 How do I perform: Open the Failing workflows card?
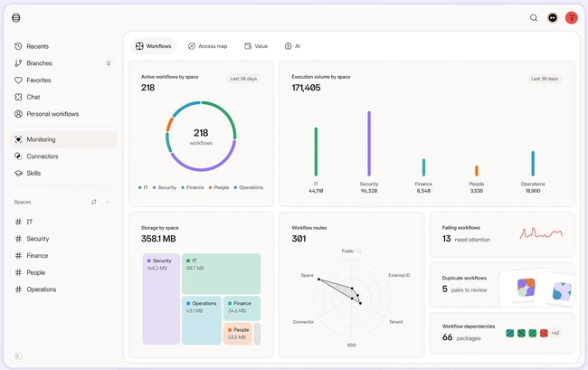coord(502,234)
